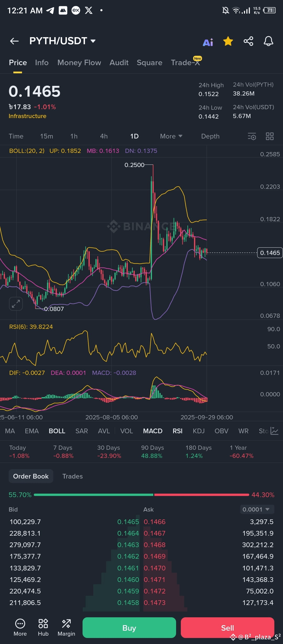Tap the Infrastructure category link

coord(28,116)
